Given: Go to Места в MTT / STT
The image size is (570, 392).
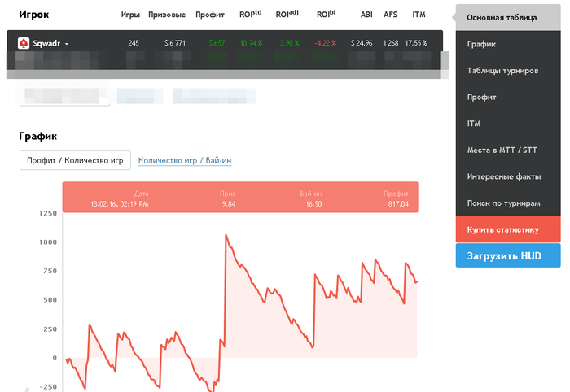Looking at the screenshot, I should coord(508,150).
